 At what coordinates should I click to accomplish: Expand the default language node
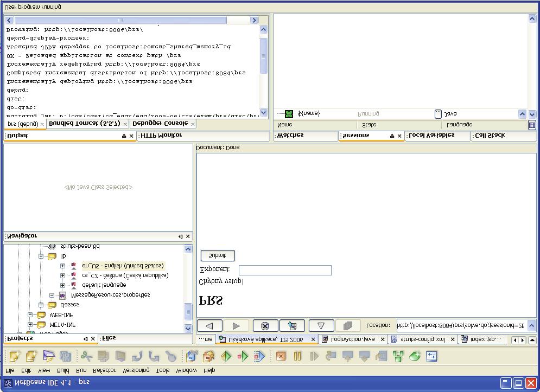tap(62, 285)
